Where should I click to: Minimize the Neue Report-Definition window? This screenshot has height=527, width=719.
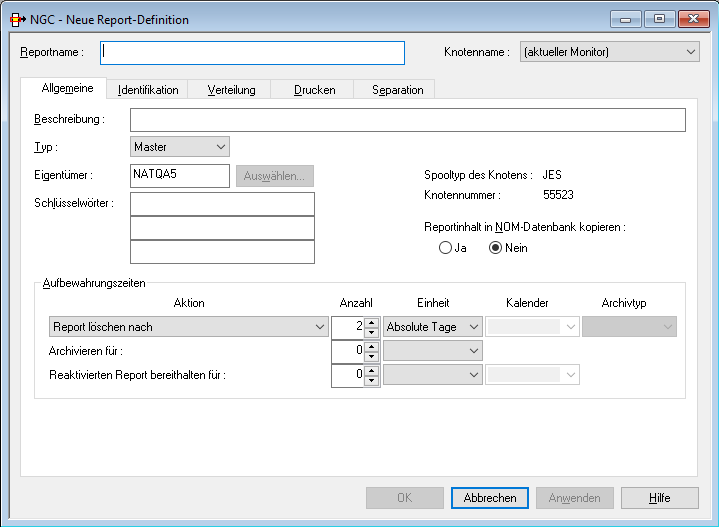pos(625,19)
